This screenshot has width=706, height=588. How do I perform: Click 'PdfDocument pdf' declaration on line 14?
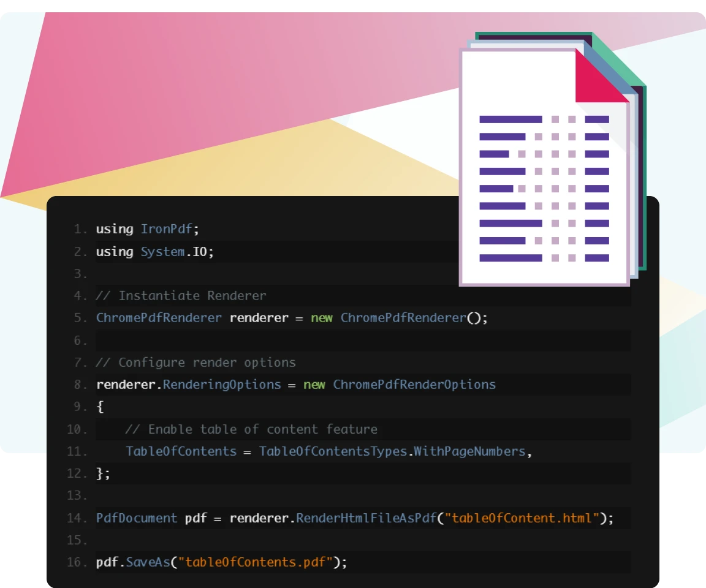[x=151, y=518]
